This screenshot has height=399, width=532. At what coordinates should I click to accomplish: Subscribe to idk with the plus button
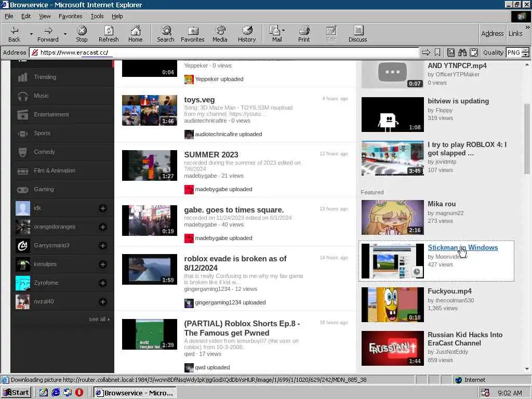point(103,208)
